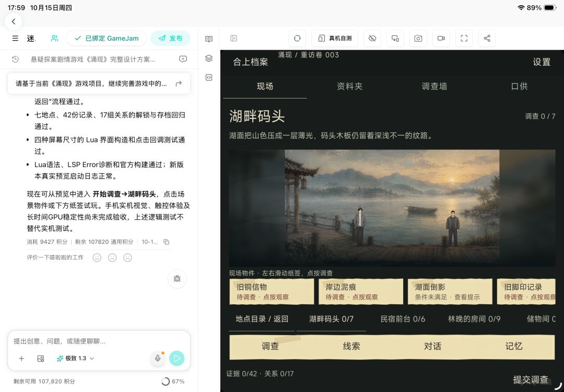Click the 发布 publish button
The width and height of the screenshot is (564, 392).
170,38
